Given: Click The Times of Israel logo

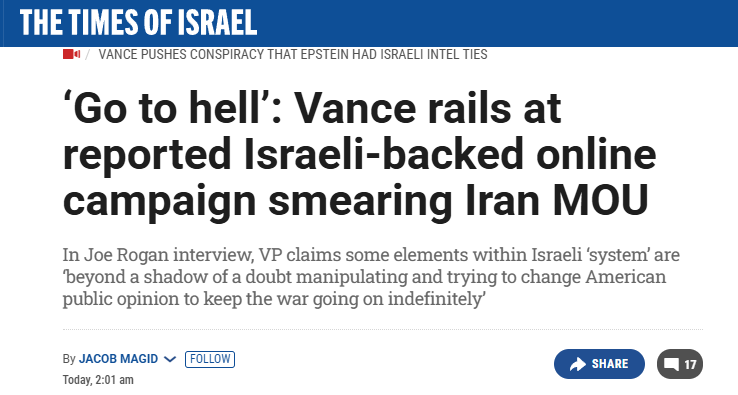Looking at the screenshot, I should tap(138, 23).
